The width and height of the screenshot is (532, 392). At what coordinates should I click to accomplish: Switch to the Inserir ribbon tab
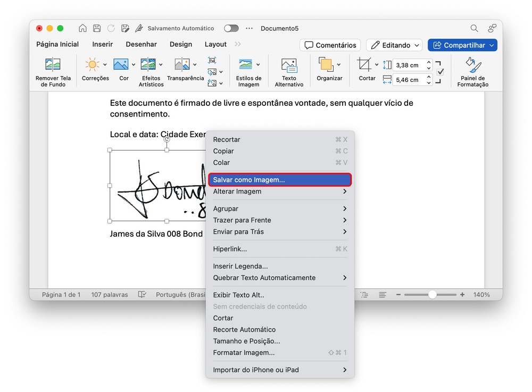(102, 45)
